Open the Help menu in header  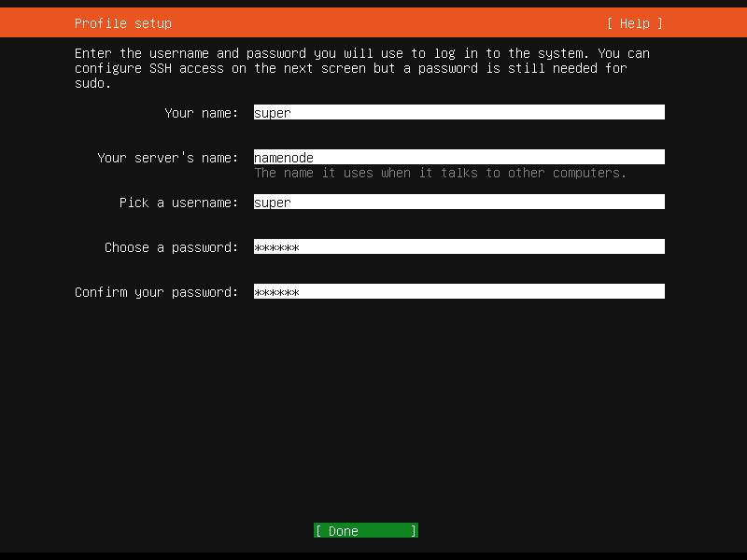click(x=634, y=23)
